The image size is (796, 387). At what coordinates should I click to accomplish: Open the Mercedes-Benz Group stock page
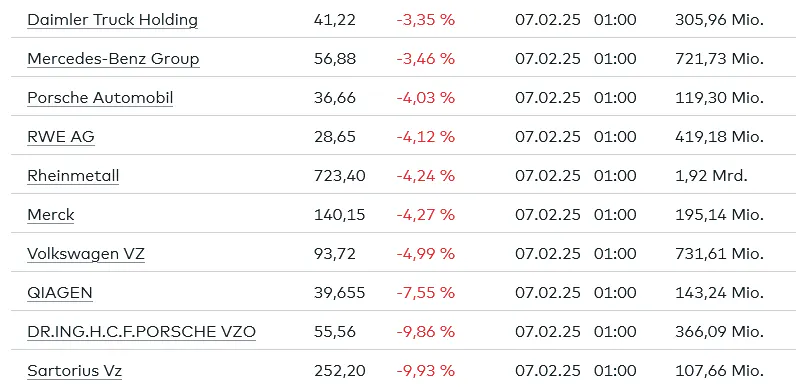113,59
